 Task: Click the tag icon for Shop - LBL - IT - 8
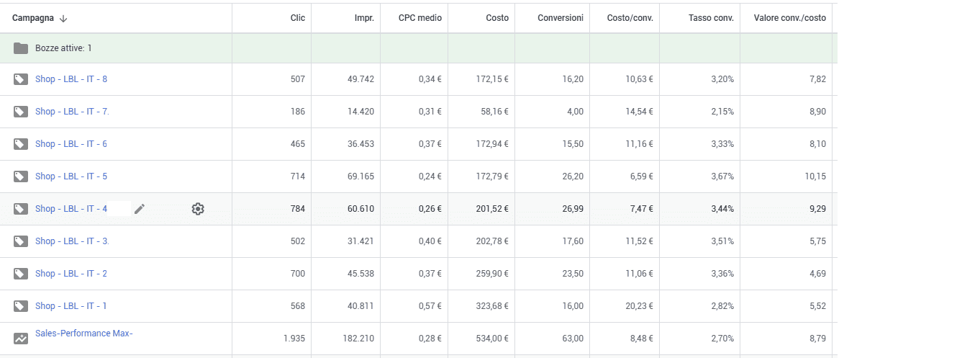tap(21, 79)
